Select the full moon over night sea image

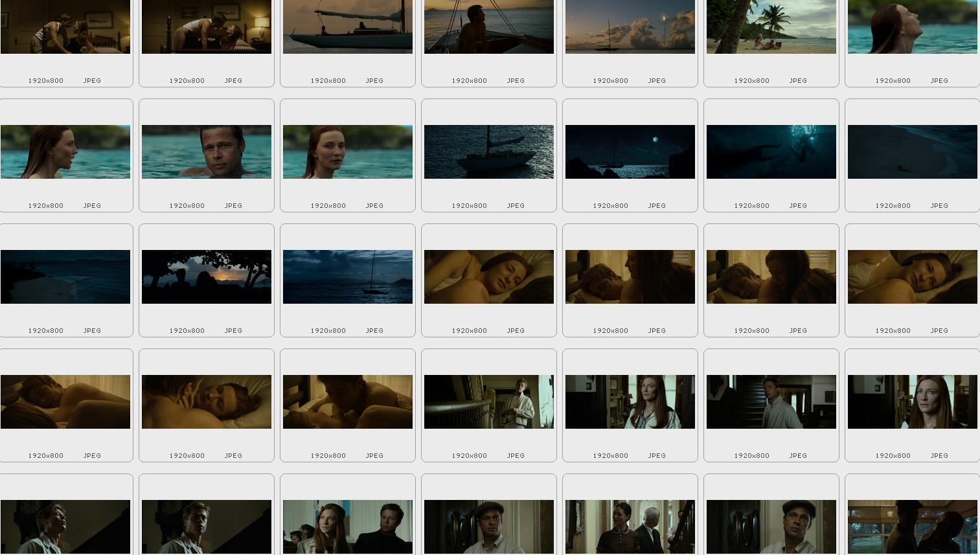pos(630,152)
